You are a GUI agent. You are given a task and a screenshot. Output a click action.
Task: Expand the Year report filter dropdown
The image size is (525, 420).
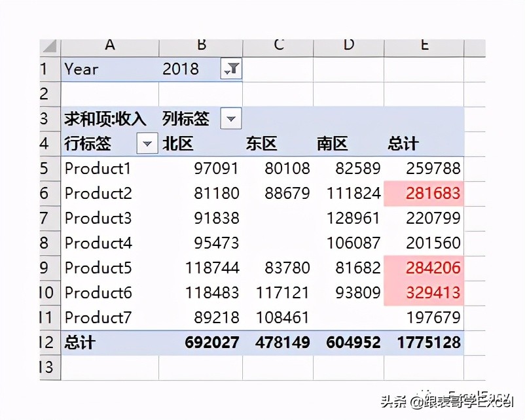[230, 68]
